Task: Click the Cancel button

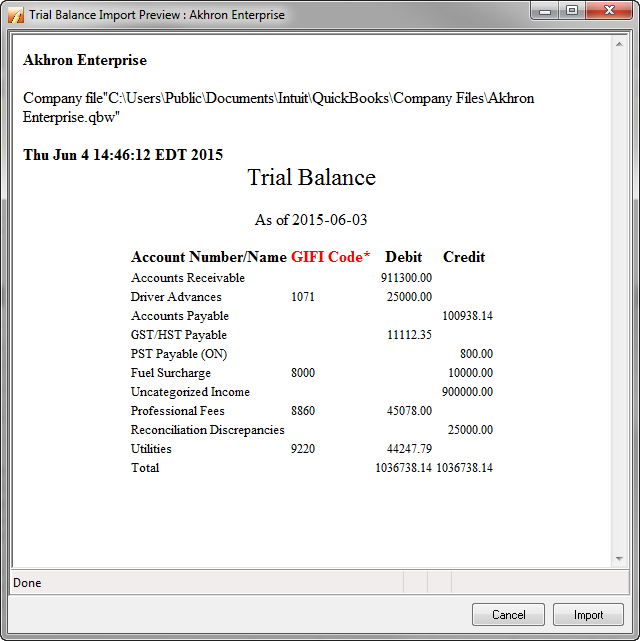Action: pyautogui.click(x=508, y=614)
